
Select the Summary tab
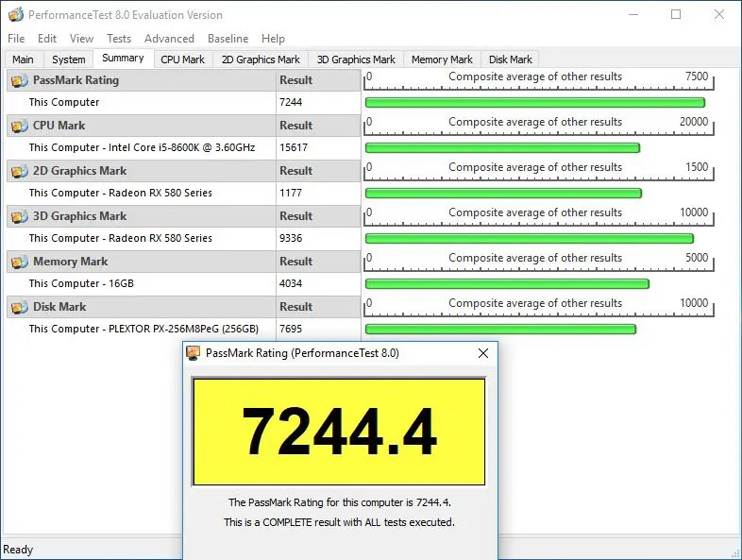pos(123,59)
